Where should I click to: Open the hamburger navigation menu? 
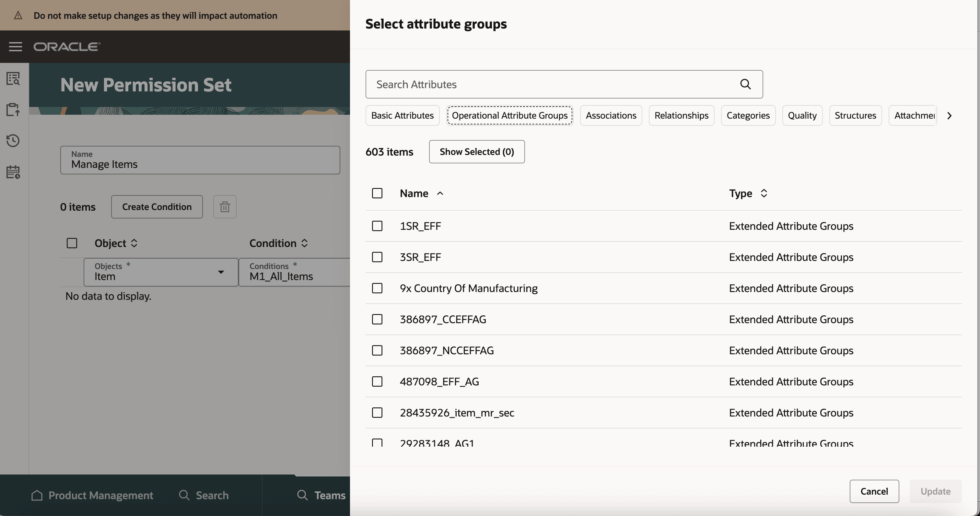tap(16, 46)
